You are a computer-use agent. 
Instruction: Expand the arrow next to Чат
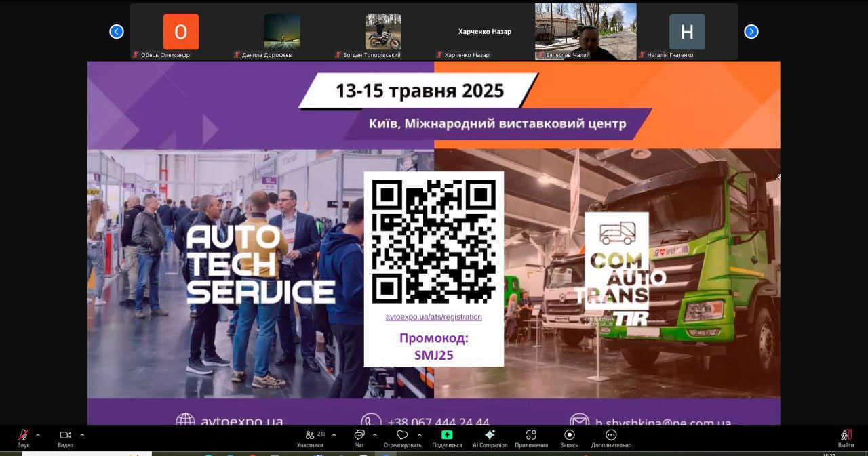pyautogui.click(x=374, y=435)
